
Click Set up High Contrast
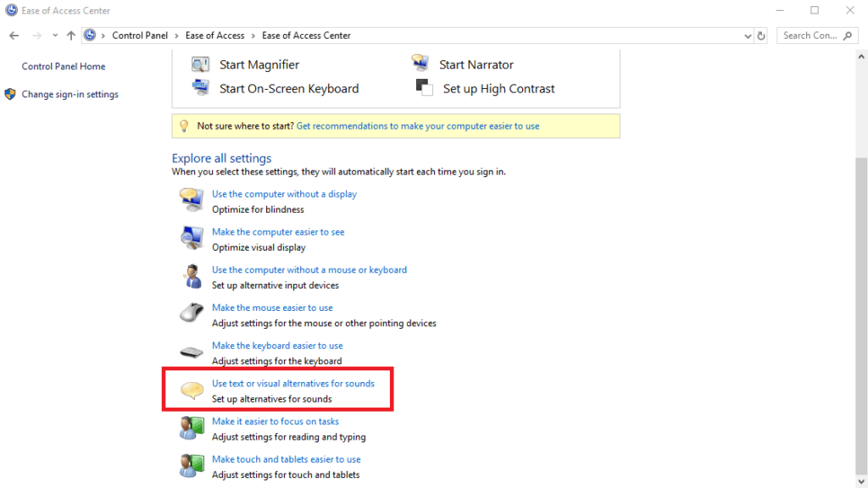(x=498, y=89)
